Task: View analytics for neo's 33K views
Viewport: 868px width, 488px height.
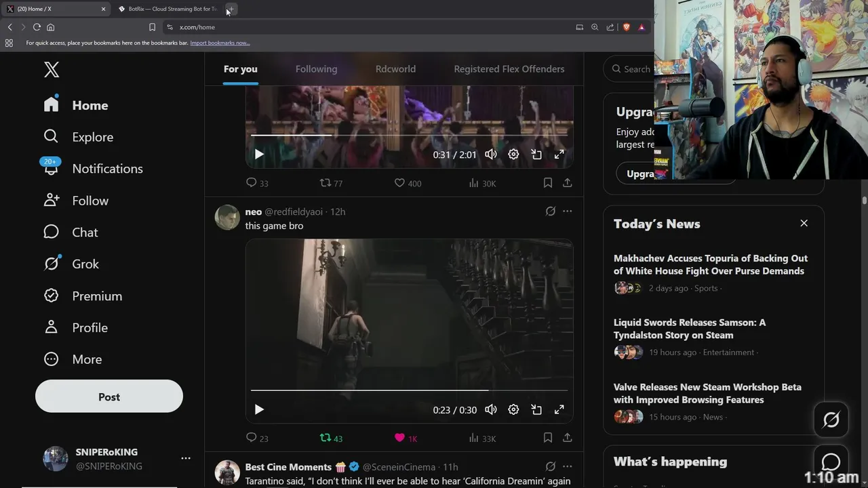Action: tap(482, 438)
